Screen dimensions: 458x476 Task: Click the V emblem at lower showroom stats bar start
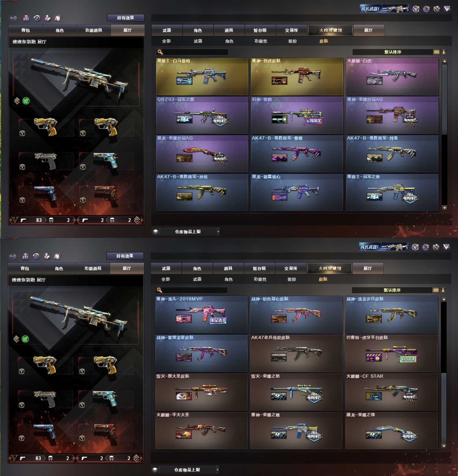13,458
